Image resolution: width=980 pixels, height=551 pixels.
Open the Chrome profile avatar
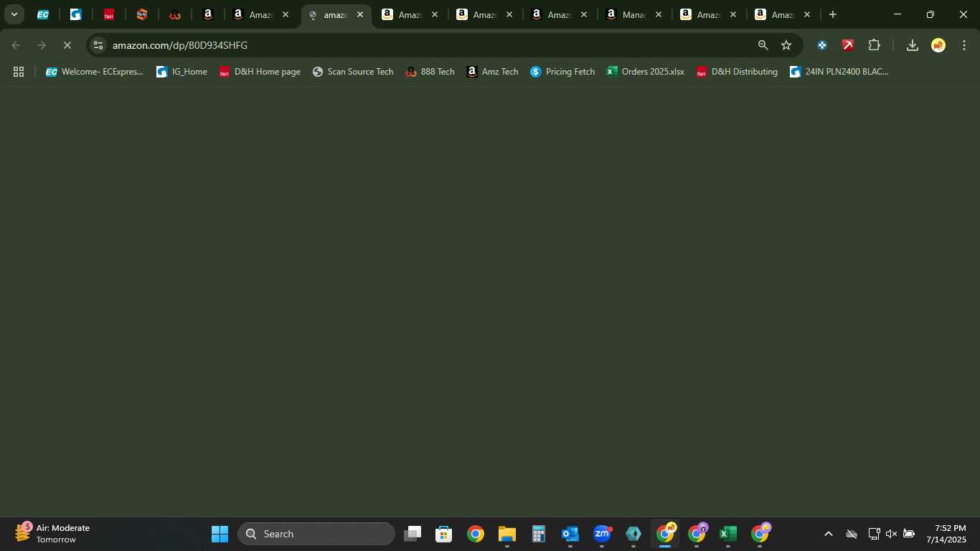coord(938,45)
